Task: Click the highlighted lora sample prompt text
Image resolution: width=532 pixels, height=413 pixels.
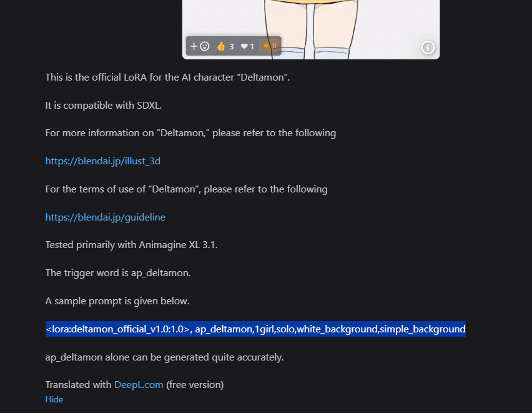Action: [x=255, y=329]
